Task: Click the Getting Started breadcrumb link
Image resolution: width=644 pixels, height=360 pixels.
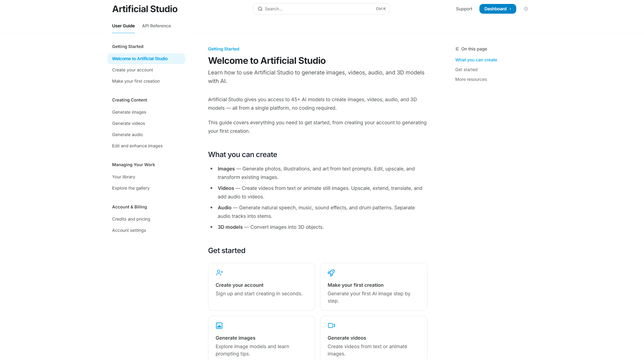Action: [x=223, y=49]
